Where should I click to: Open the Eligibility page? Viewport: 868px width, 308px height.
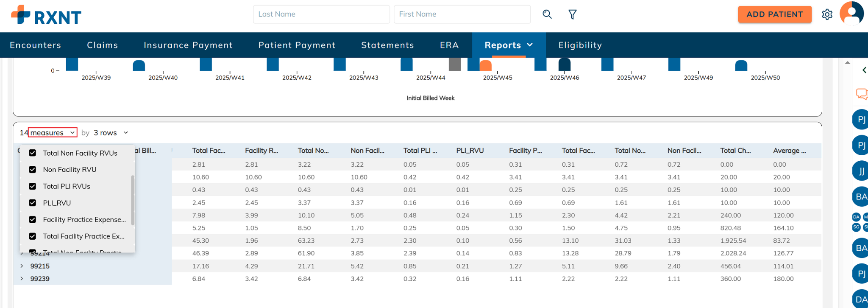point(580,45)
